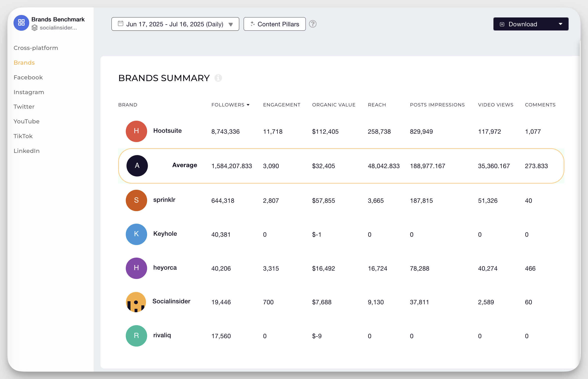This screenshot has height=379, width=588.
Task: Click Socialinsider reach value 9,130
Action: pos(376,302)
